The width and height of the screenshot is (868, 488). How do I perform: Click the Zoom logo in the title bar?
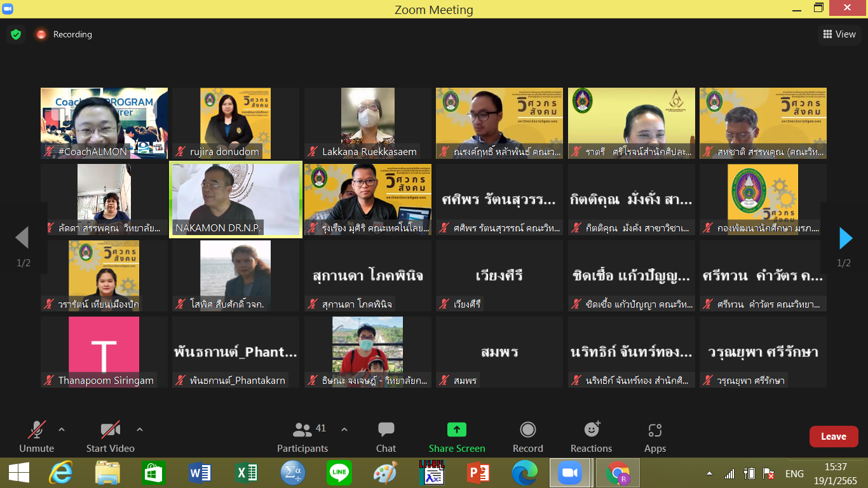(x=8, y=9)
